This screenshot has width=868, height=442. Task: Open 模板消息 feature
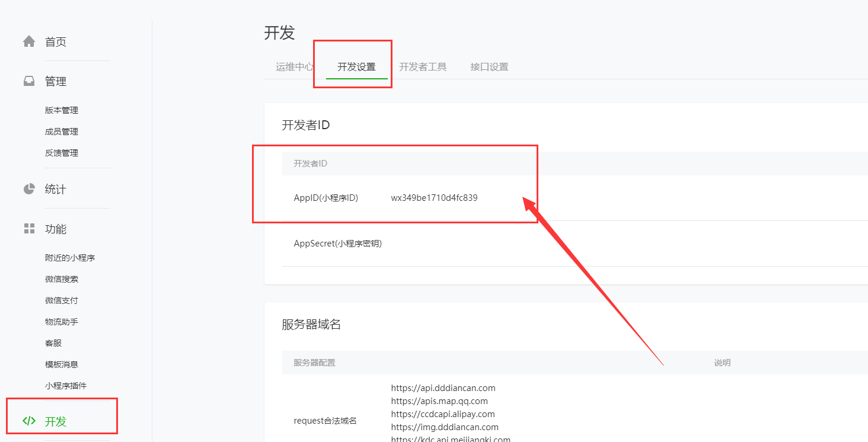point(62,364)
